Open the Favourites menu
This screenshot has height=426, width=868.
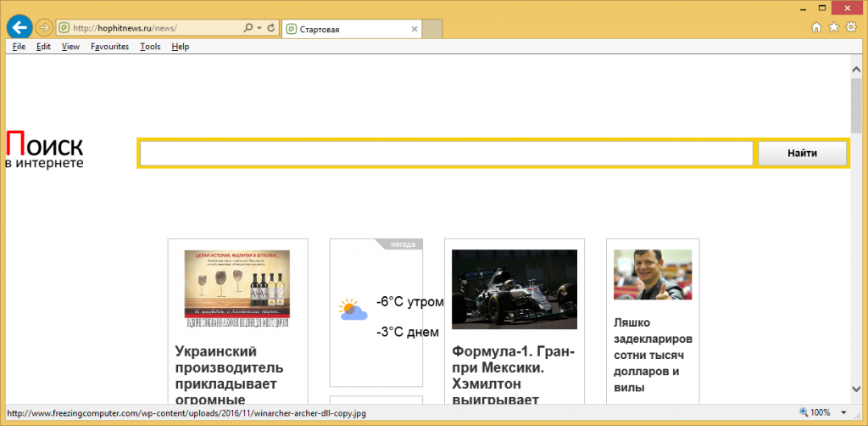pos(109,47)
